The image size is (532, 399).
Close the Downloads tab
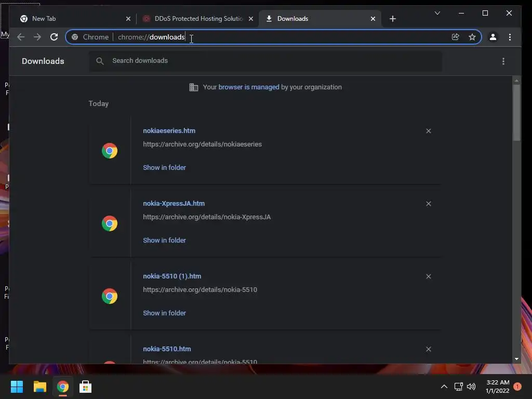(x=373, y=19)
